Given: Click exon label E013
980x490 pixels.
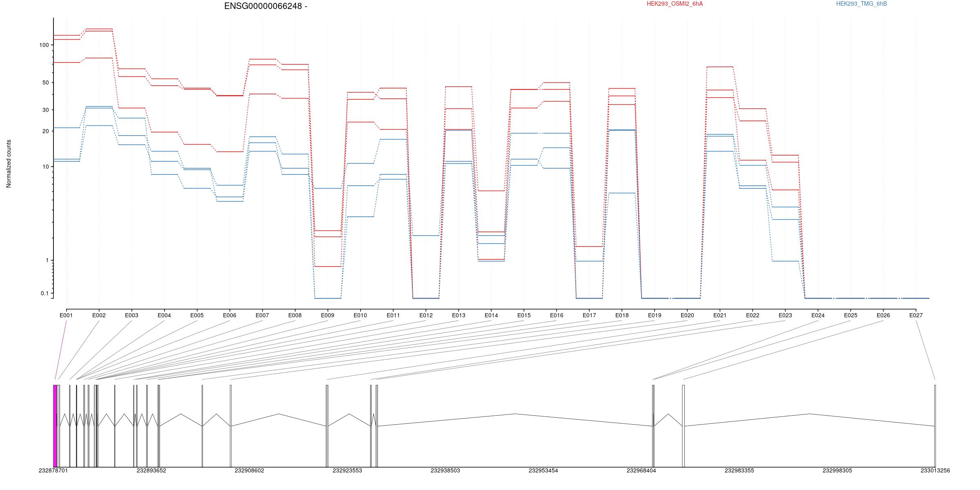Looking at the screenshot, I should click(459, 315).
